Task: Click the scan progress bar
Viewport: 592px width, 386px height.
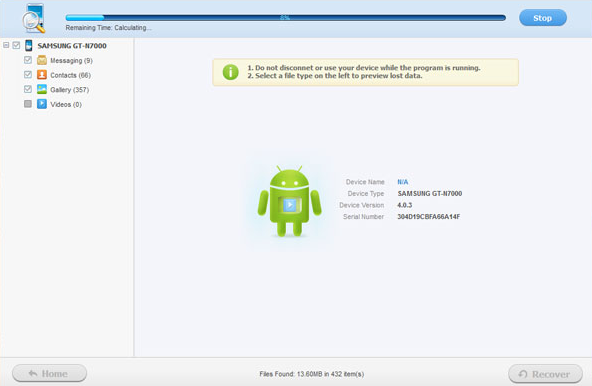Action: 285,18
